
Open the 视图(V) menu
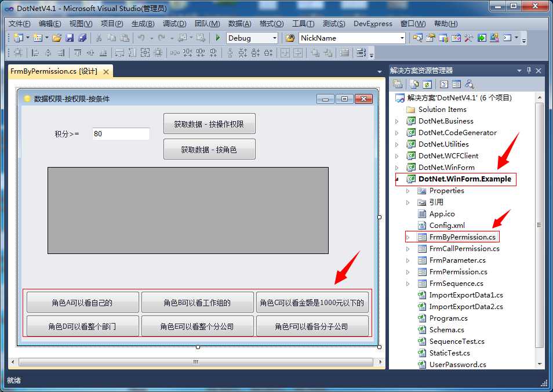(x=81, y=24)
